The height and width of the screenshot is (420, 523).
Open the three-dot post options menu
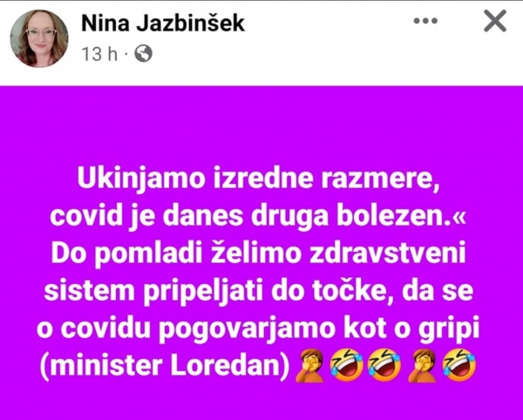click(425, 21)
